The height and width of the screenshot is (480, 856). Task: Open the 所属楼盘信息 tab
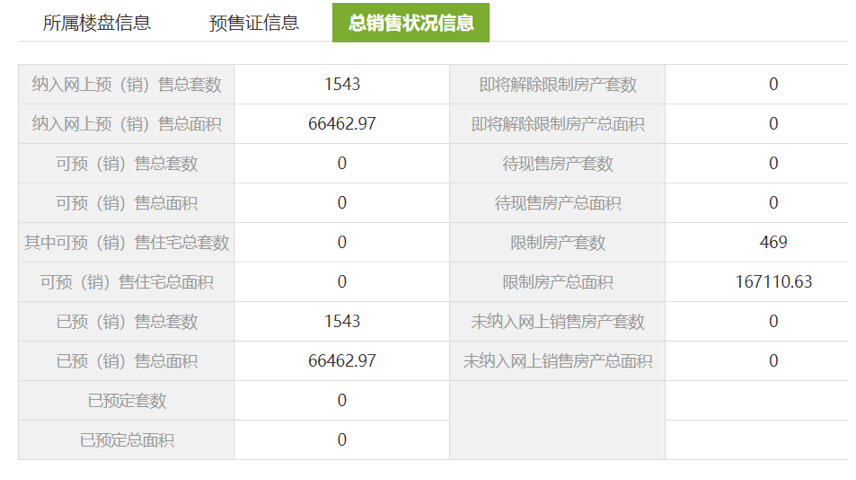pos(97,23)
